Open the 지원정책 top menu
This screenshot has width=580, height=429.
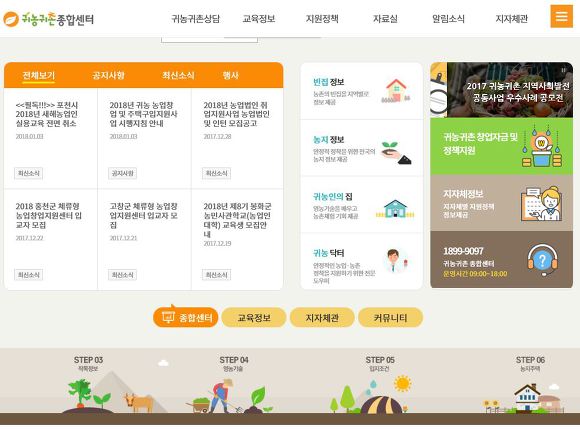[x=322, y=19]
